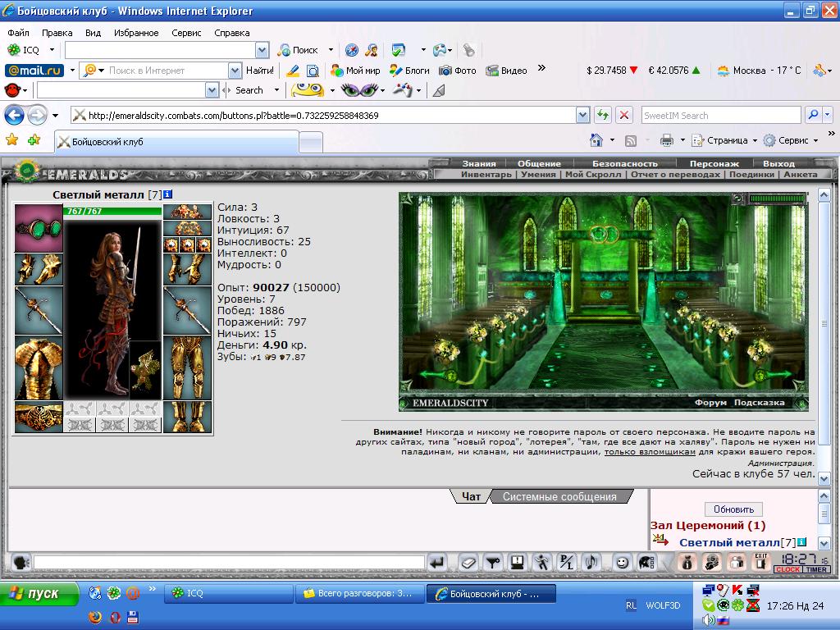This screenshot has height=630, width=840.
Task: Click the browser Back arrow button
Action: pos(14,115)
